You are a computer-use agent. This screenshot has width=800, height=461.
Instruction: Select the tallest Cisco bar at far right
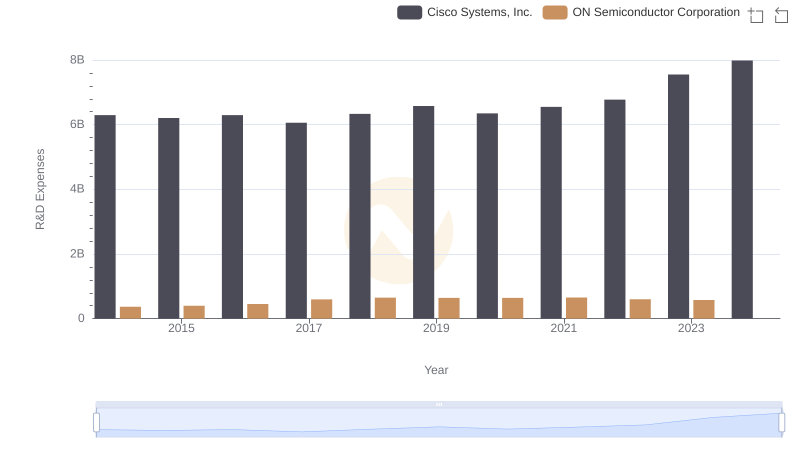click(x=742, y=189)
